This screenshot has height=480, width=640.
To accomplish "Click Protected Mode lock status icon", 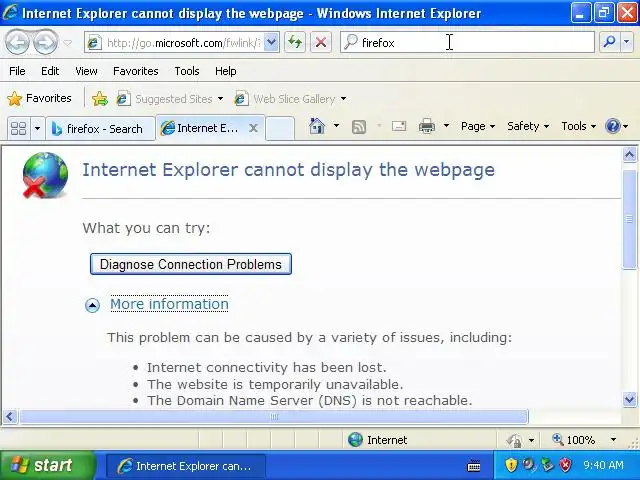I will [x=514, y=440].
